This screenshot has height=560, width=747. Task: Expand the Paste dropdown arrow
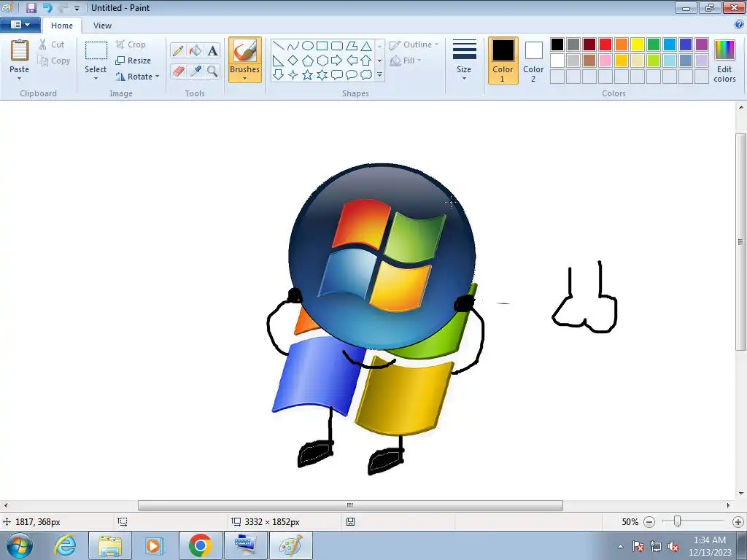[x=19, y=79]
